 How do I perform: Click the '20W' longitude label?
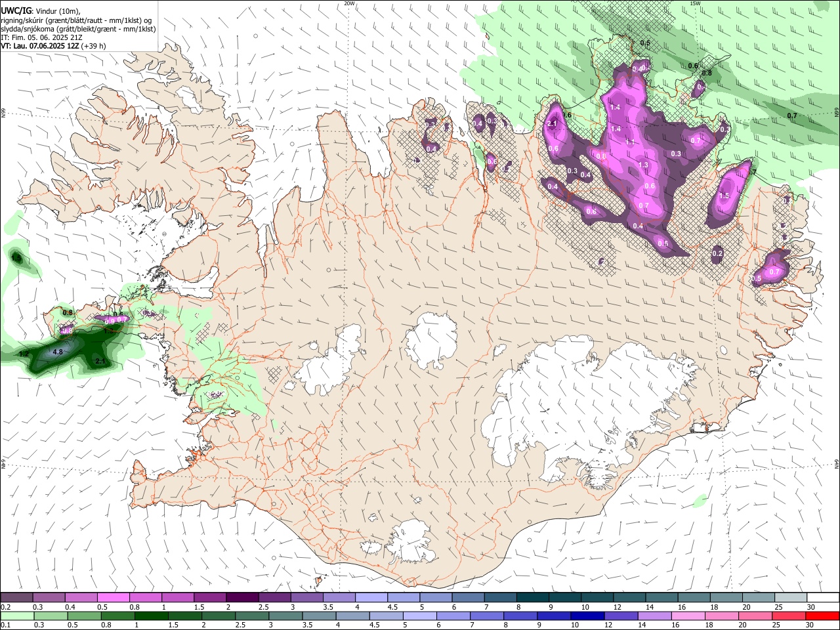pos(349,3)
